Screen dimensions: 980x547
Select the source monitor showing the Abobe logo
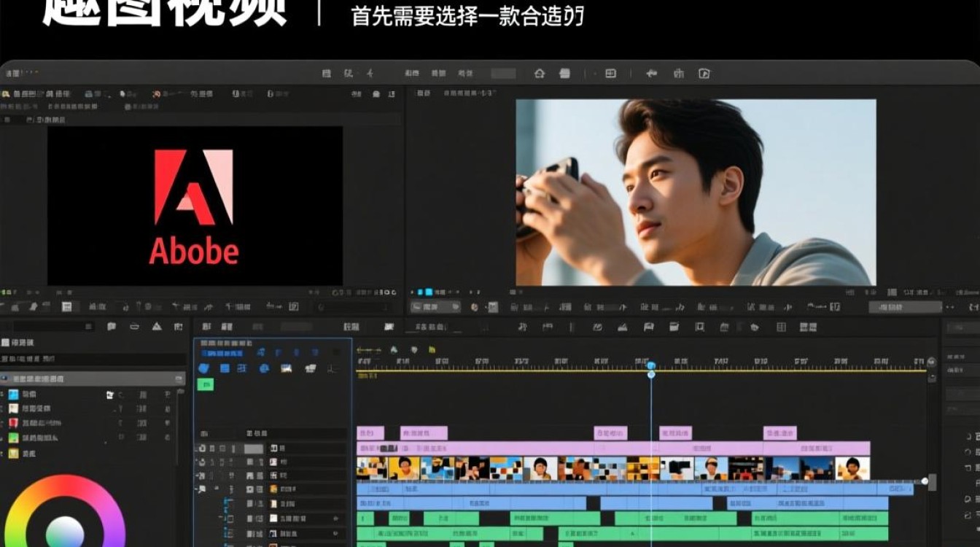pos(195,206)
